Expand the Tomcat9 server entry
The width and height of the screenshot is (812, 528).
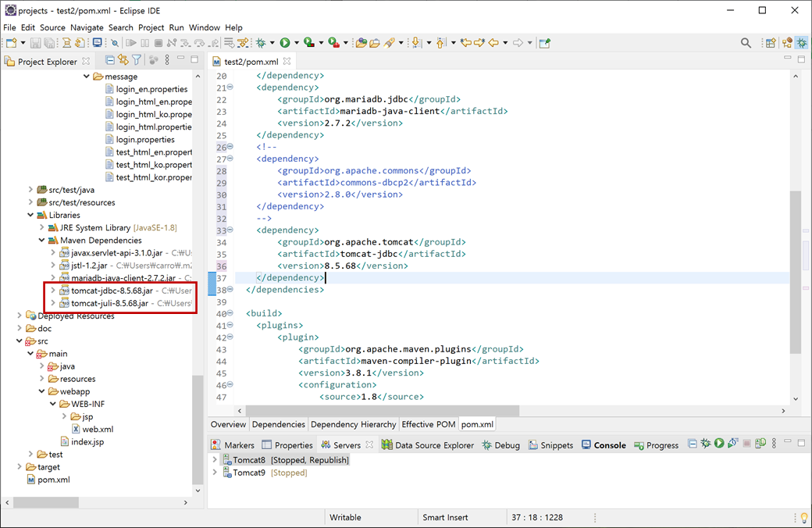click(x=215, y=472)
